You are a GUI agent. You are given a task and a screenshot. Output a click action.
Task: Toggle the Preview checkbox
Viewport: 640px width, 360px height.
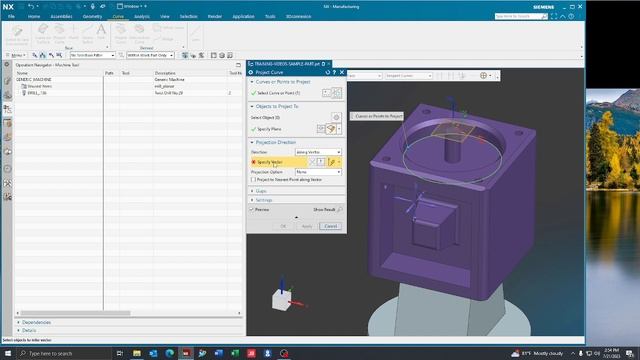(252, 209)
